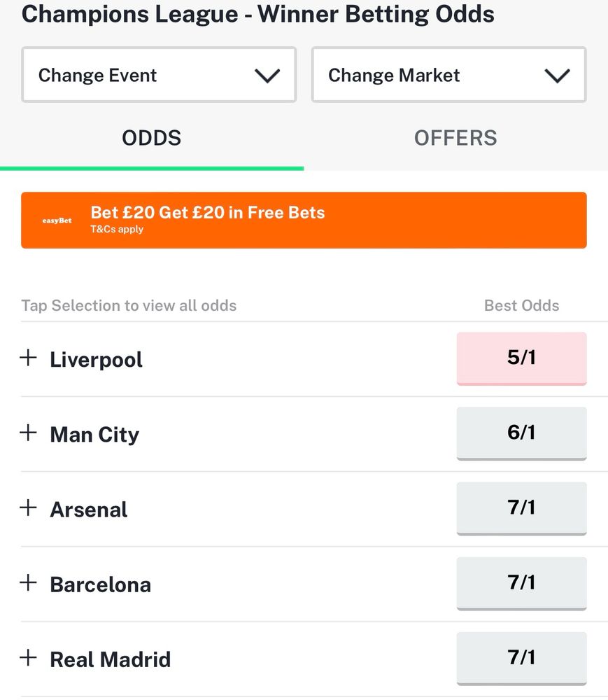Select Barcelona 7/1 best odds button
This screenshot has height=700, width=608.
click(521, 584)
